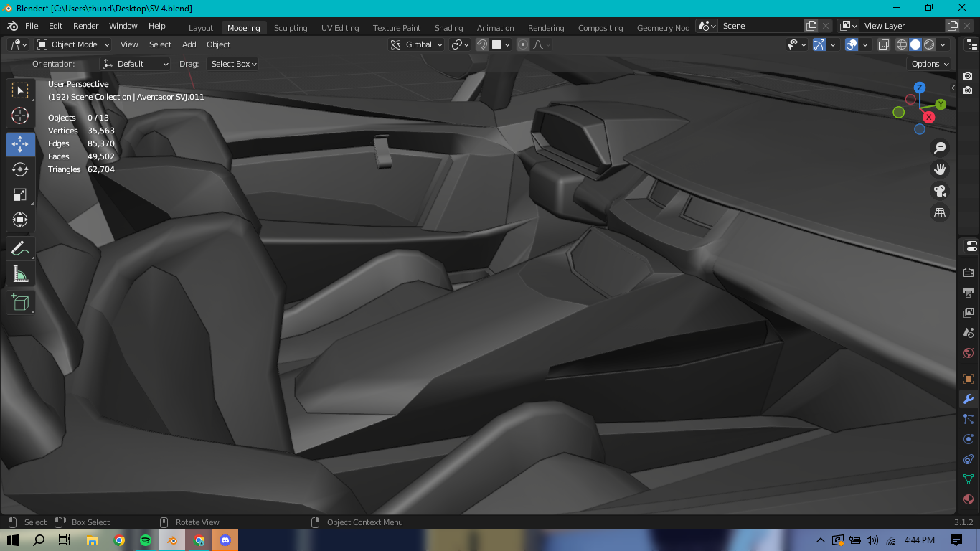
Task: Open the View menu in viewport header
Action: (129, 44)
